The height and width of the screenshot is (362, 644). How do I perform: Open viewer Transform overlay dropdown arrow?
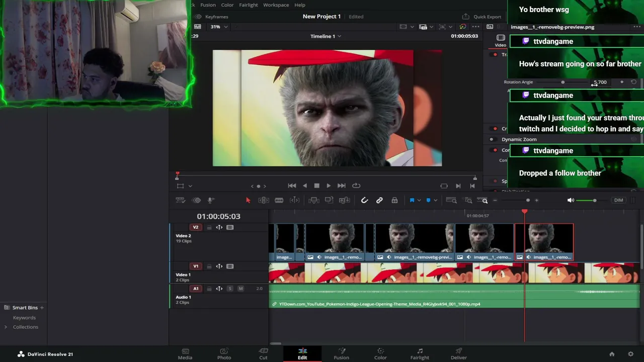coord(190,186)
